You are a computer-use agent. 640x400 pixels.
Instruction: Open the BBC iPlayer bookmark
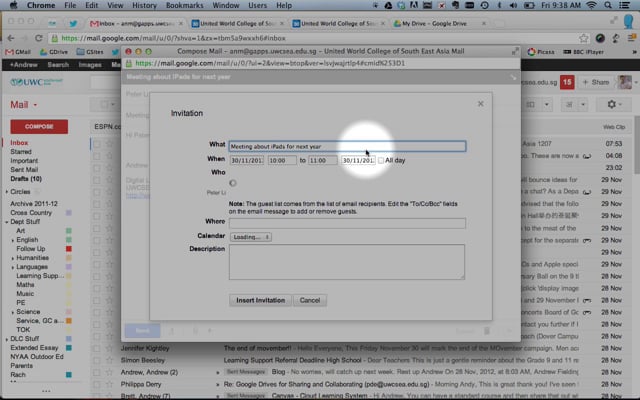coord(584,52)
